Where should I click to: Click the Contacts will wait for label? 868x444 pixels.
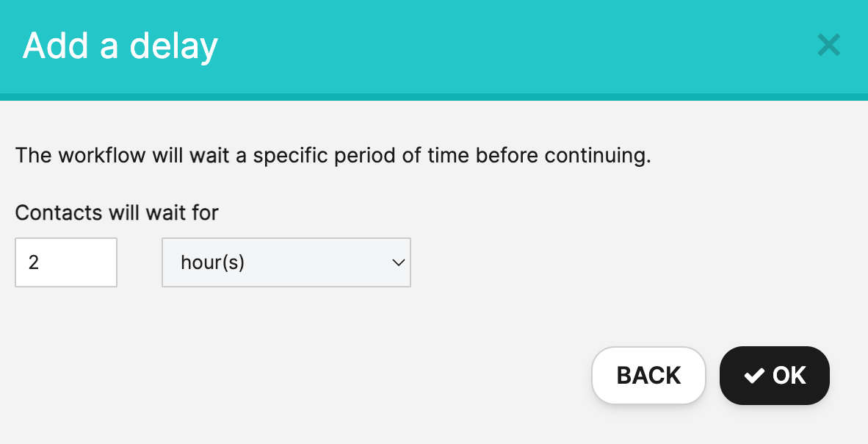[116, 212]
